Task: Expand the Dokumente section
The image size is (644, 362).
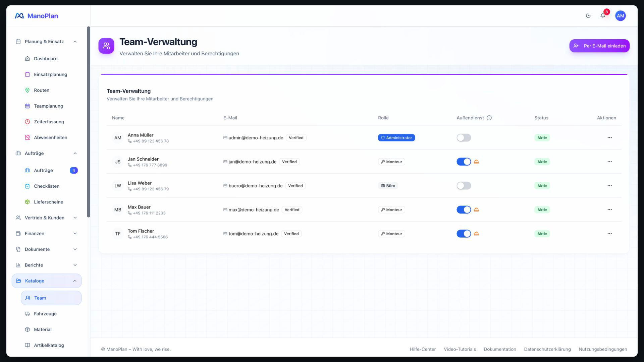Action: tap(47, 249)
